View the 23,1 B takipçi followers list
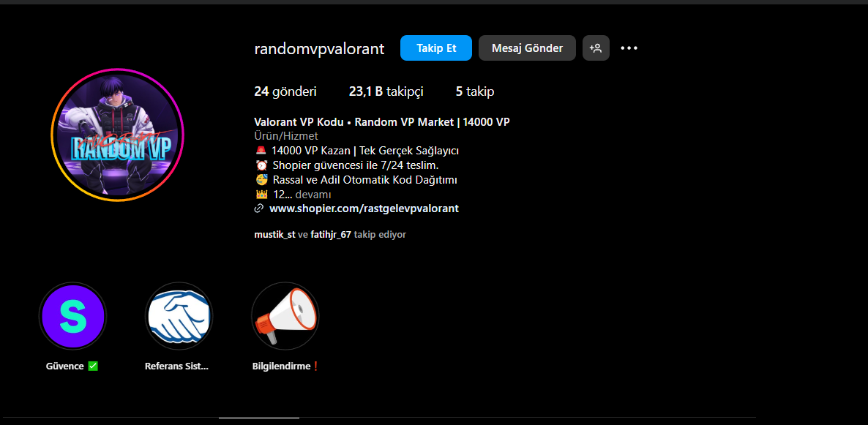Image resolution: width=868 pixels, height=425 pixels. [386, 92]
